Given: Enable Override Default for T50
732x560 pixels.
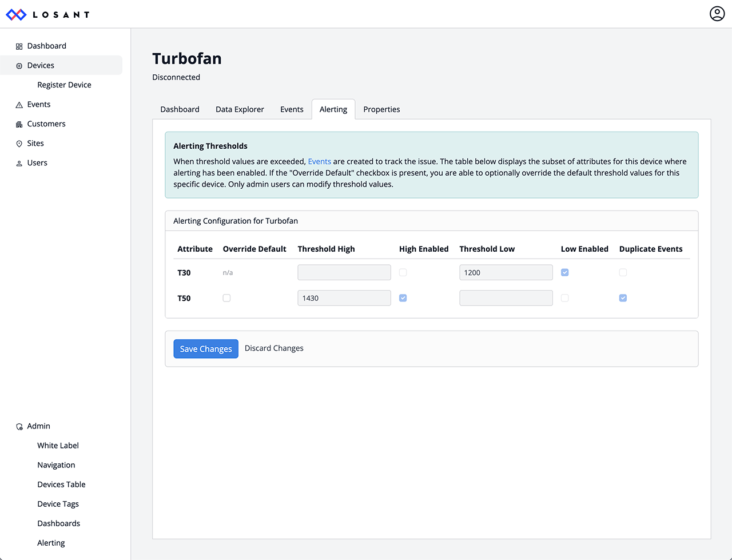Looking at the screenshot, I should point(226,297).
